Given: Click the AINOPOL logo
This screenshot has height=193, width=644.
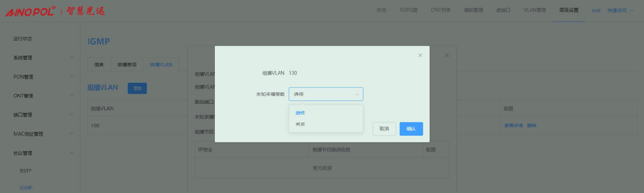Looking at the screenshot, I should (x=30, y=11).
